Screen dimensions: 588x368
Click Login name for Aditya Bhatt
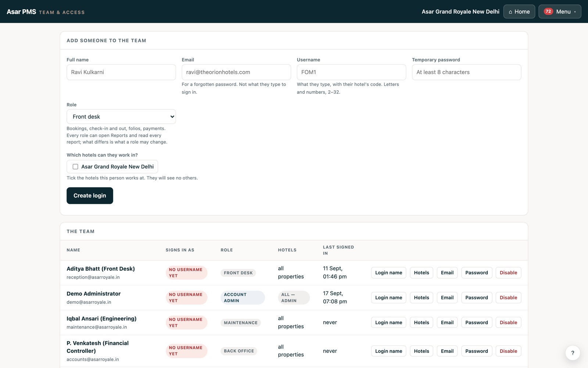(388, 273)
